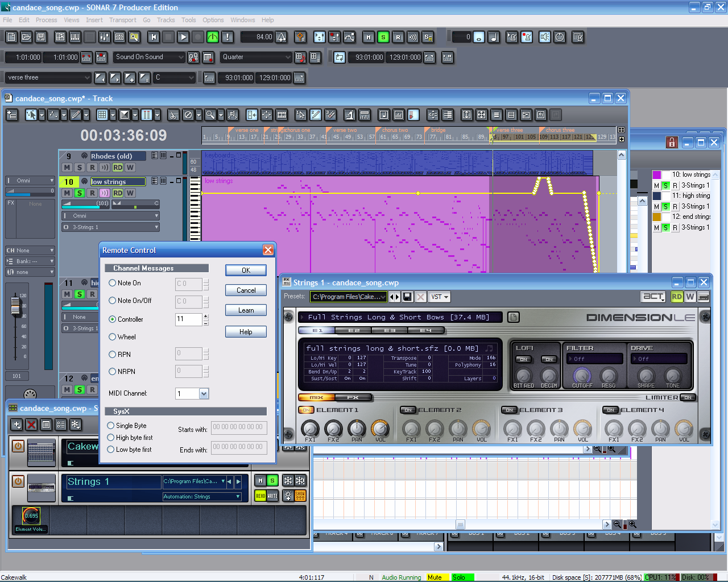Select the Zoom magnifier tool
This screenshot has height=582, width=728.
[210, 115]
